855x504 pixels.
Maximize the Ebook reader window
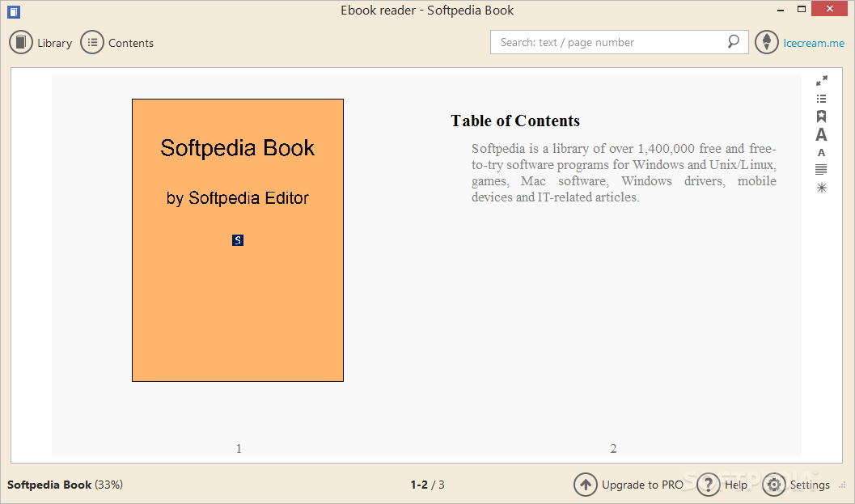coord(801,9)
